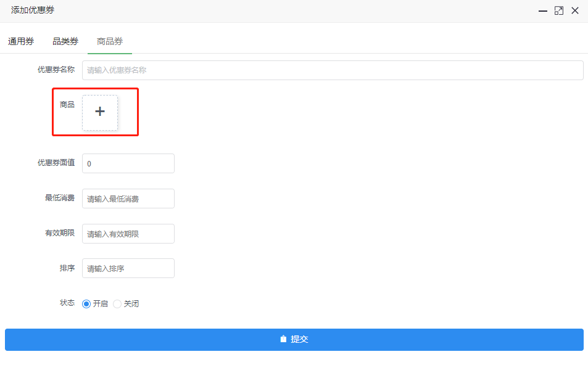
Task: Click the 最低消费 label
Action: pyautogui.click(x=60, y=198)
